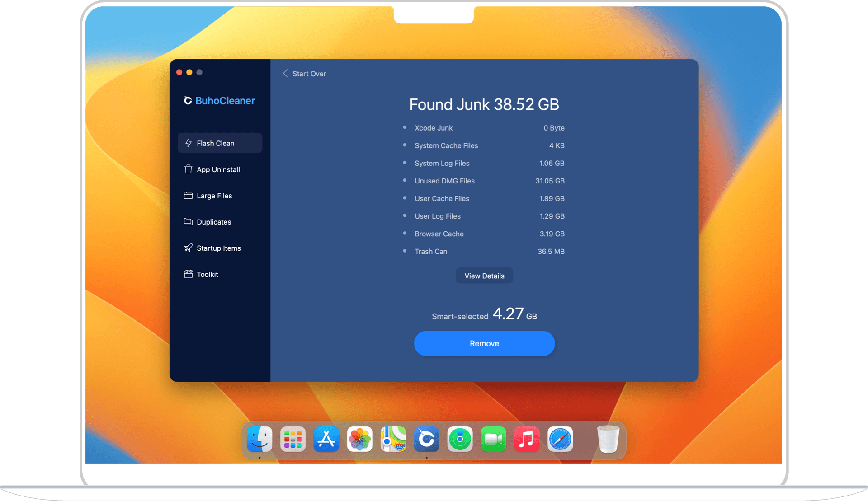Select the Flash Clean menu item
The height and width of the screenshot is (501, 868).
click(220, 143)
